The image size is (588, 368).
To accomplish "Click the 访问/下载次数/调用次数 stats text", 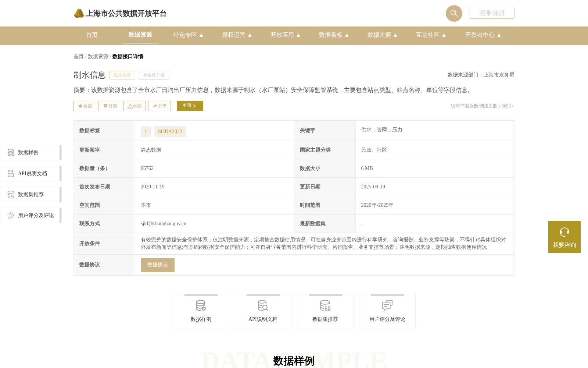I will [x=483, y=106].
